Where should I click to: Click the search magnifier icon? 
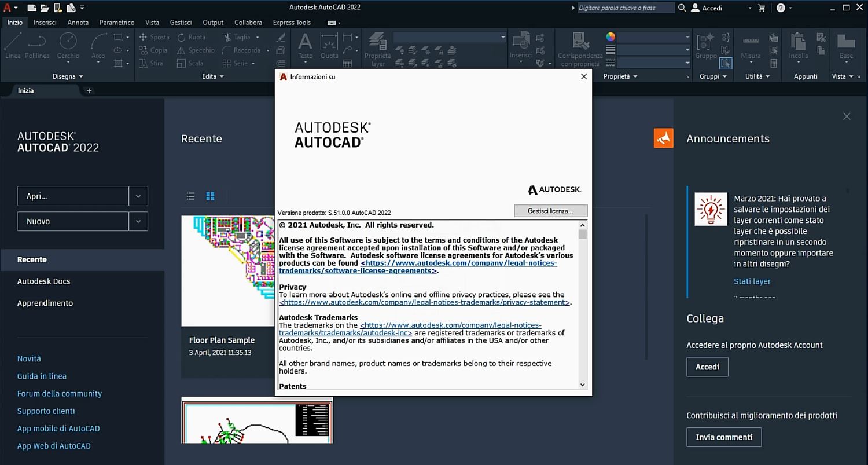tap(682, 8)
